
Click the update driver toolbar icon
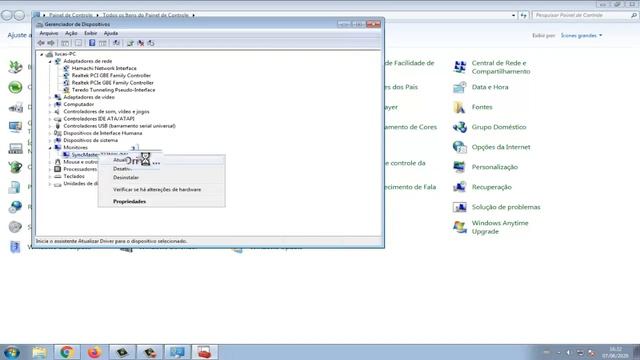[x=130, y=43]
